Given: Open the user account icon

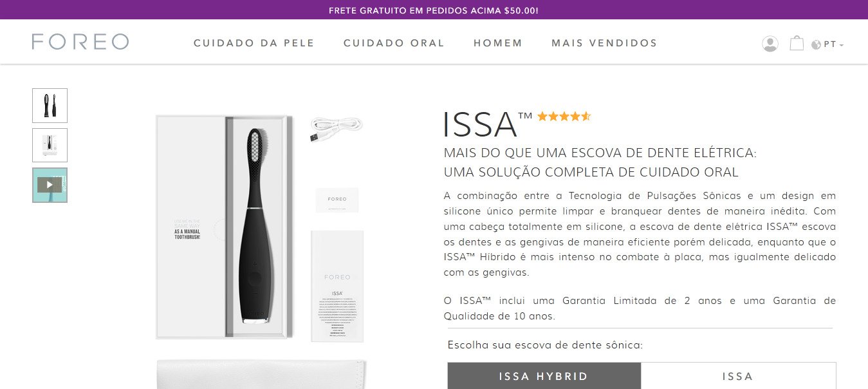Looking at the screenshot, I should pyautogui.click(x=770, y=44).
